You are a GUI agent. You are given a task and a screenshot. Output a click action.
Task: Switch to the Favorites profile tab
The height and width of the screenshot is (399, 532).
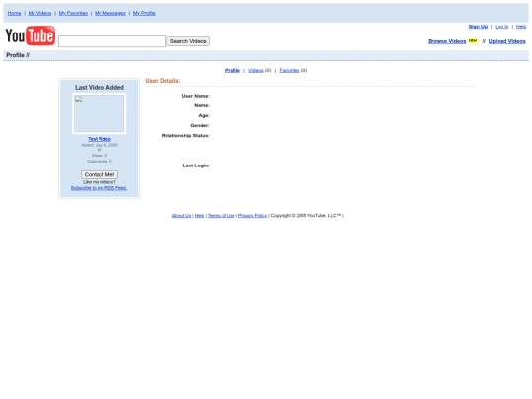point(290,70)
